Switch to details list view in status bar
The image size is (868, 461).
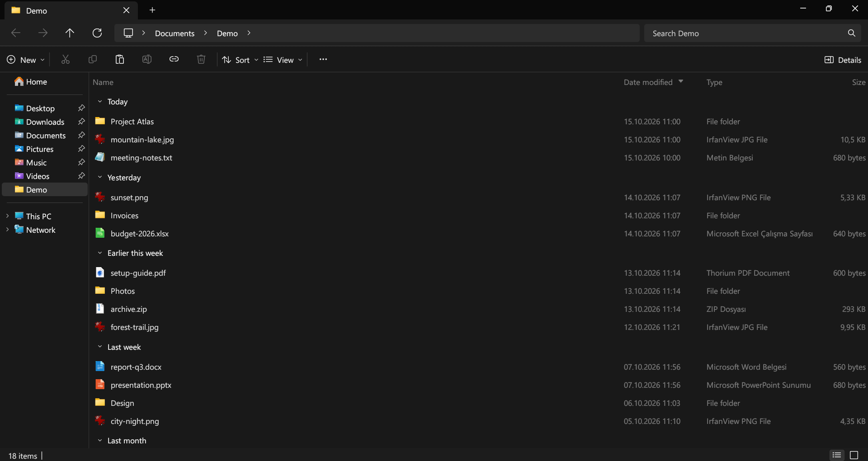837,455
